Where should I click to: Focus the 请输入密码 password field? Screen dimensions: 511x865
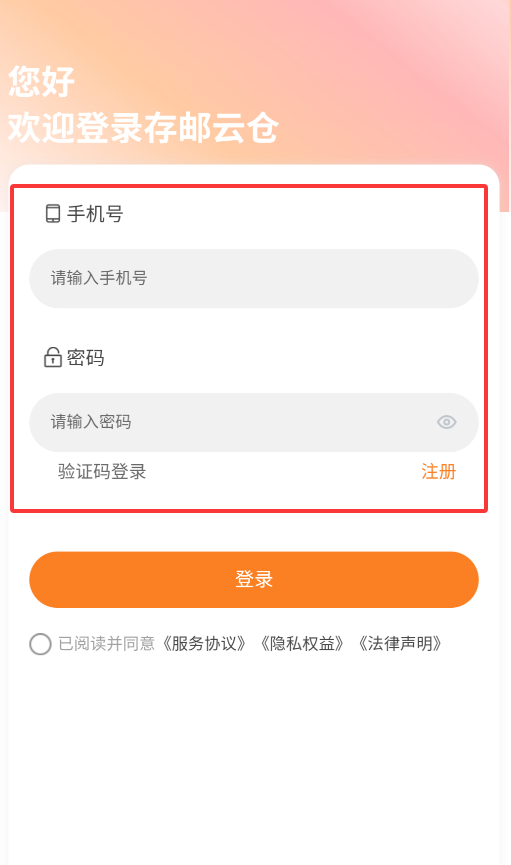(254, 423)
